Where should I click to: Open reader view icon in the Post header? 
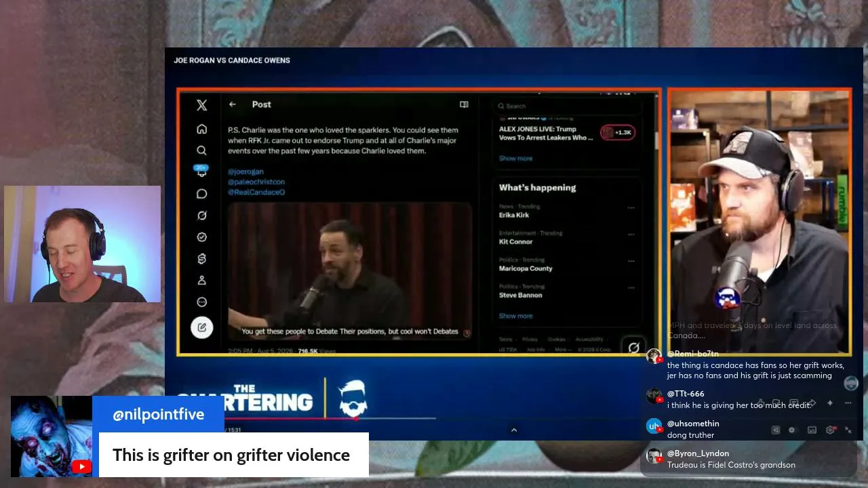(x=464, y=104)
